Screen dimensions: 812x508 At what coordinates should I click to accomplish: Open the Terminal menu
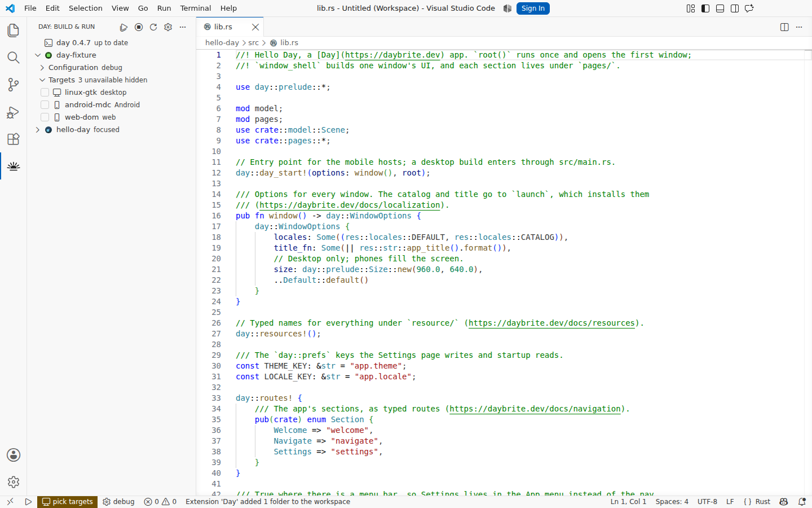pos(196,8)
